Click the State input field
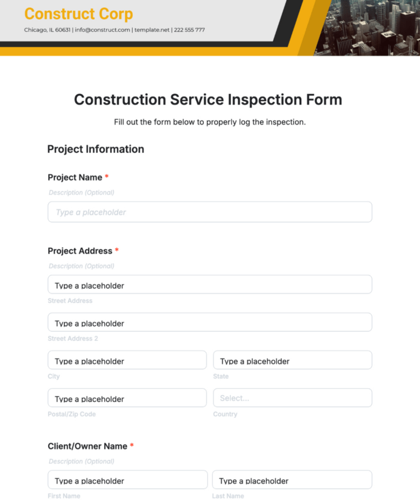Viewport: 420px width, 504px height. (x=292, y=360)
